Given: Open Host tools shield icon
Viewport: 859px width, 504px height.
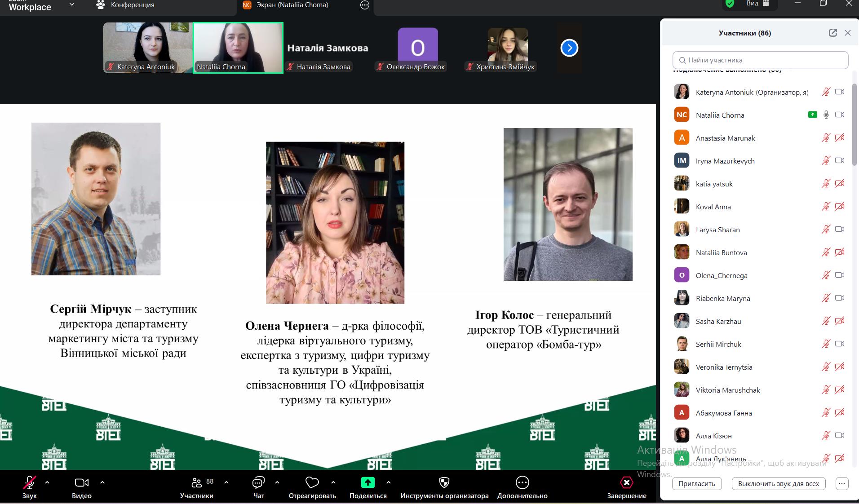Looking at the screenshot, I should pos(444,483).
